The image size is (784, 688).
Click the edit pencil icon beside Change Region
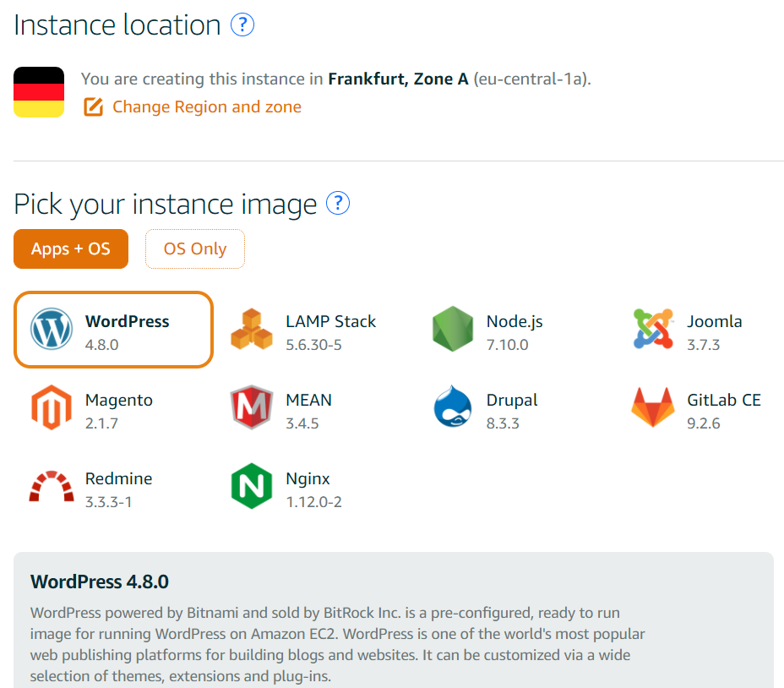pos(94,106)
